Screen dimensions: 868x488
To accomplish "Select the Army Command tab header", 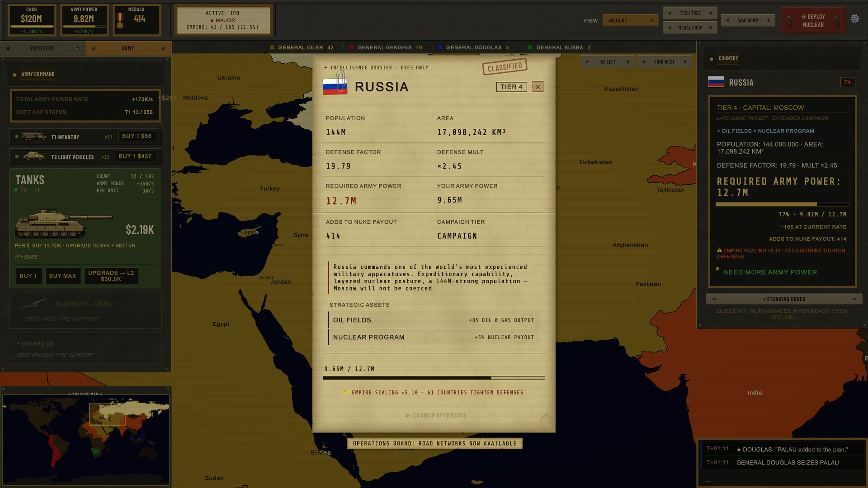I will (x=38, y=74).
